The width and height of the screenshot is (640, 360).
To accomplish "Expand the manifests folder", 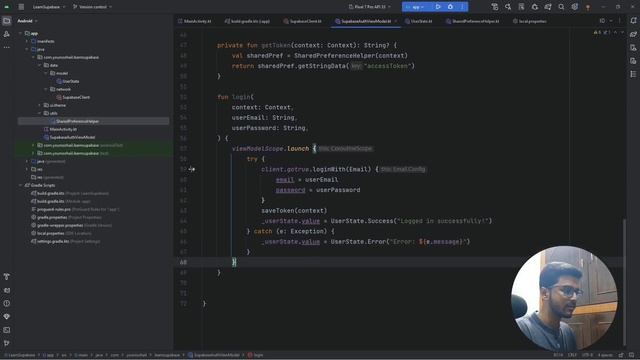I will [x=27, y=41].
